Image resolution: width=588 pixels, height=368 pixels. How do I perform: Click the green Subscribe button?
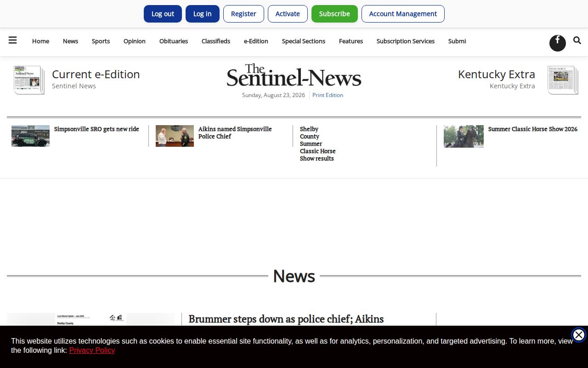point(334,14)
